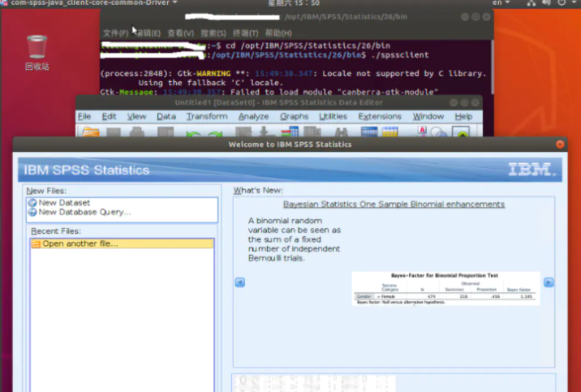Open data document folder icon in SPSS toolbar

click(x=91, y=132)
